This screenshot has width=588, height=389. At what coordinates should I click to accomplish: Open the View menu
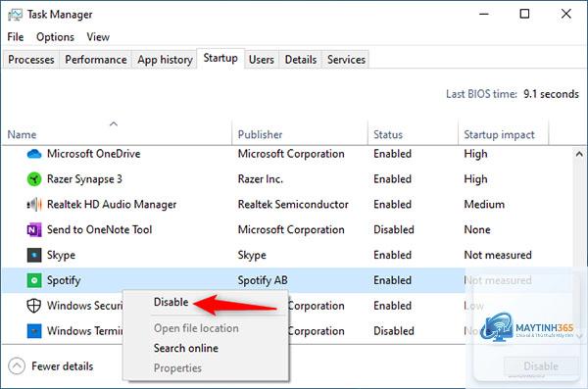coord(98,37)
